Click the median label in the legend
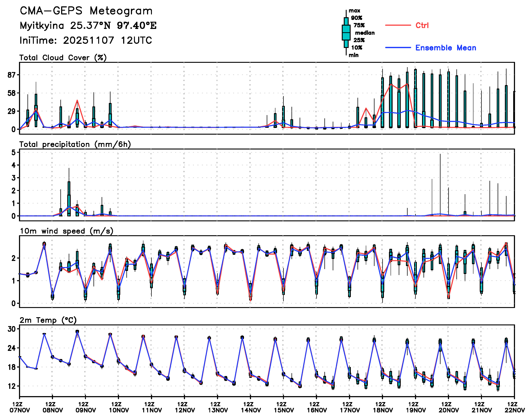This screenshot has height=420, width=532. tap(365, 33)
